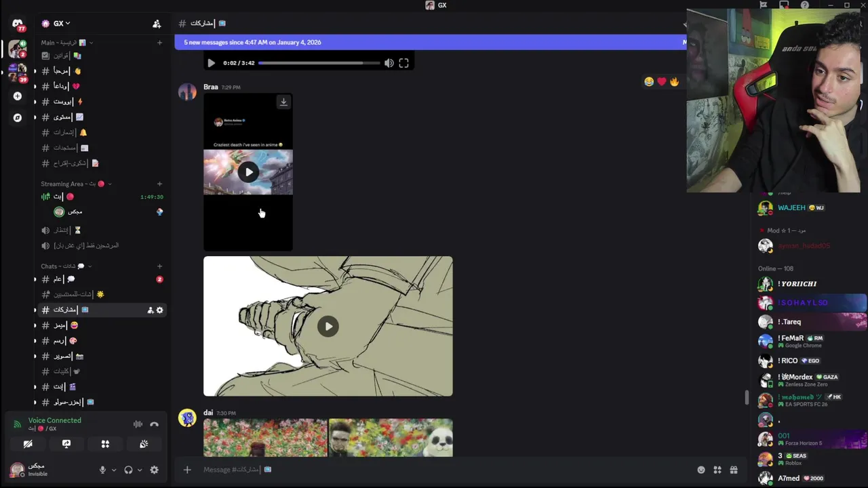Open the ميمز memes channel

coord(102,325)
